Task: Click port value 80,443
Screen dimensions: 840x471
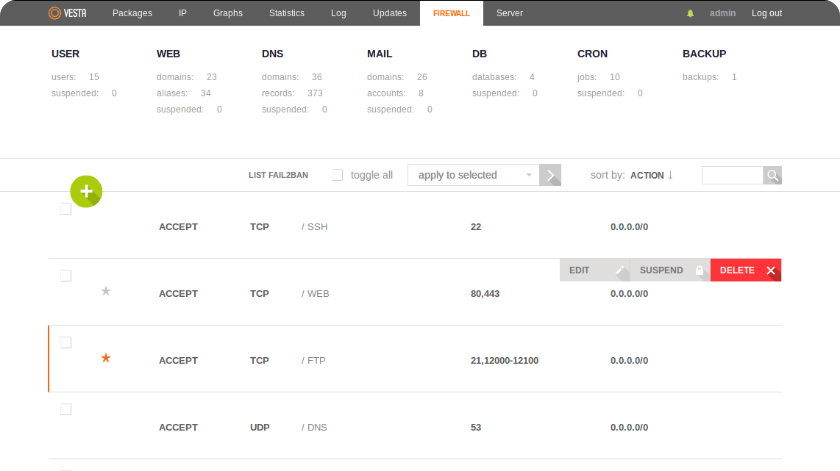Action: pyautogui.click(x=485, y=294)
